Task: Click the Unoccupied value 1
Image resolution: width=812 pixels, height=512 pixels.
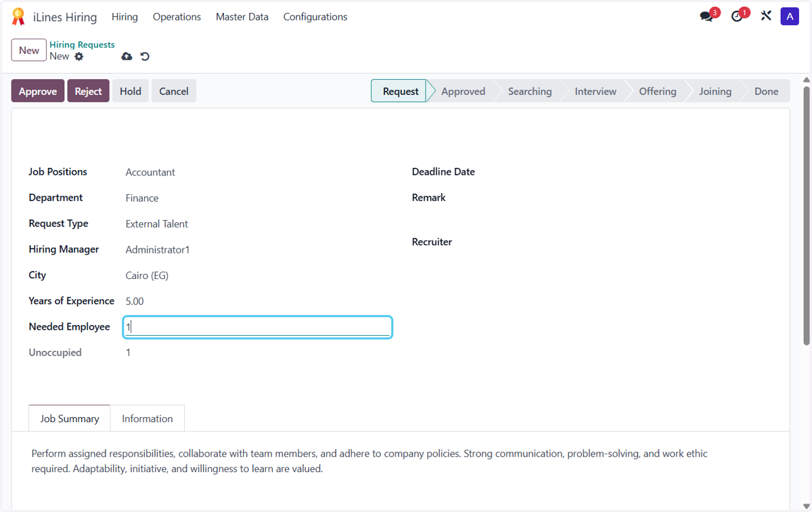Action: click(x=128, y=352)
